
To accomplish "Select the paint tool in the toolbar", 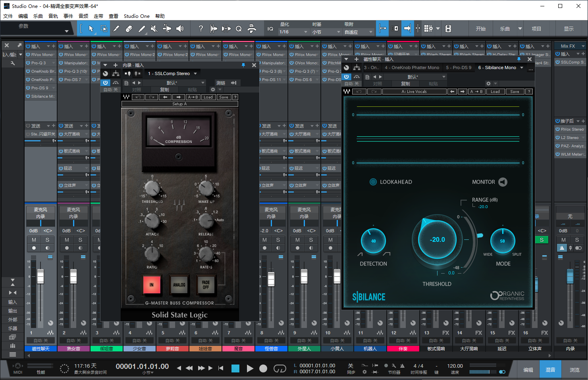I will [x=143, y=29].
